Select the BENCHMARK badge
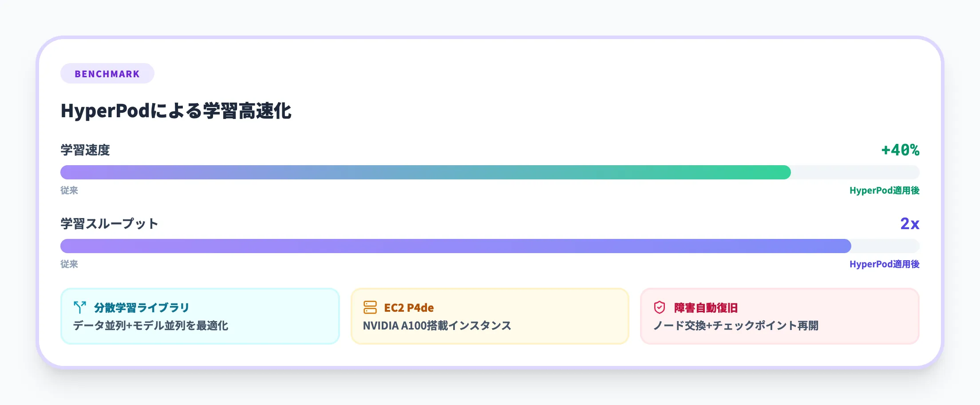 (x=107, y=74)
